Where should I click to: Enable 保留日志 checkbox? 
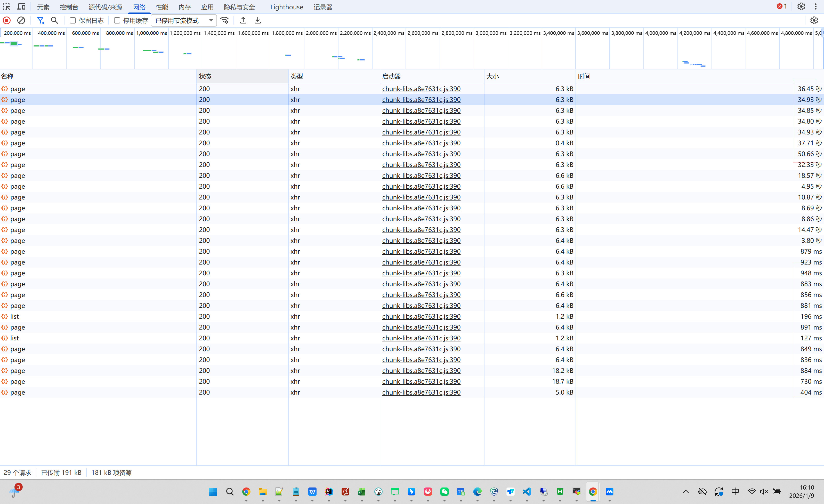[x=72, y=20]
